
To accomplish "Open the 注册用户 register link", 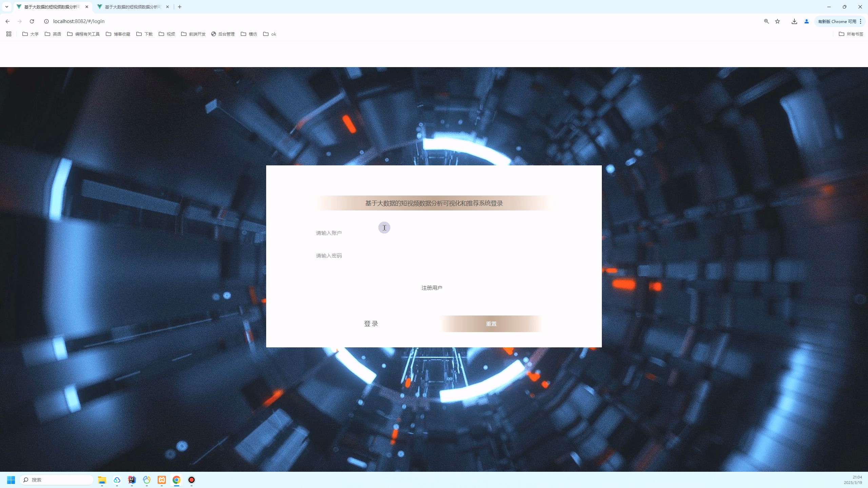I will 432,288.
